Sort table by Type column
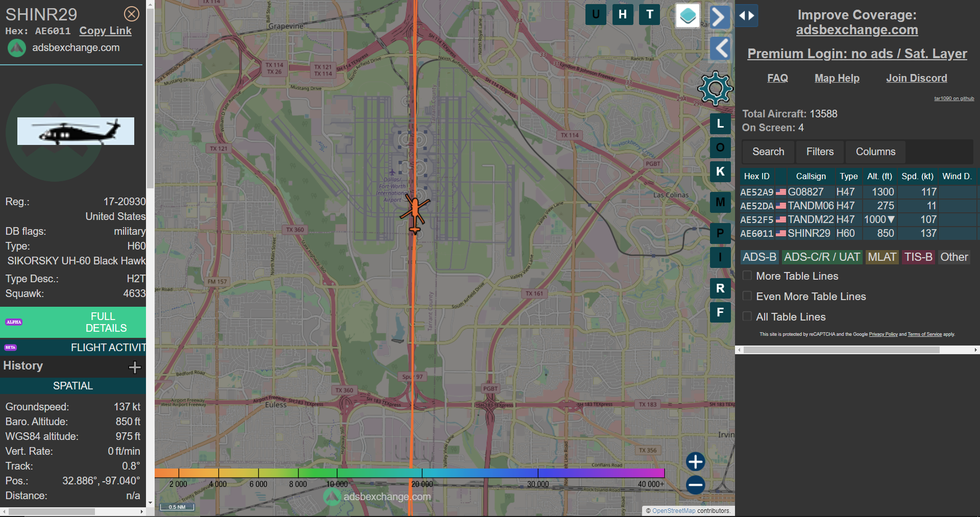 (848, 176)
